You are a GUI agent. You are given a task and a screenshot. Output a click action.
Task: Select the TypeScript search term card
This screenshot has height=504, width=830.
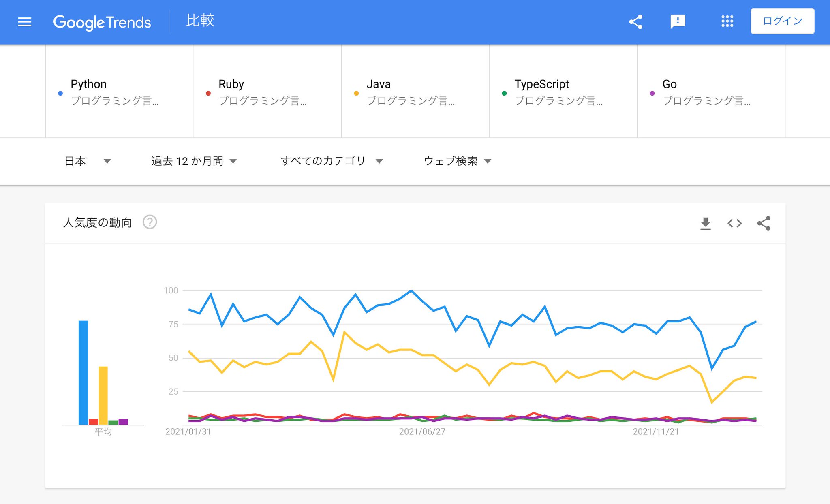[x=563, y=92]
